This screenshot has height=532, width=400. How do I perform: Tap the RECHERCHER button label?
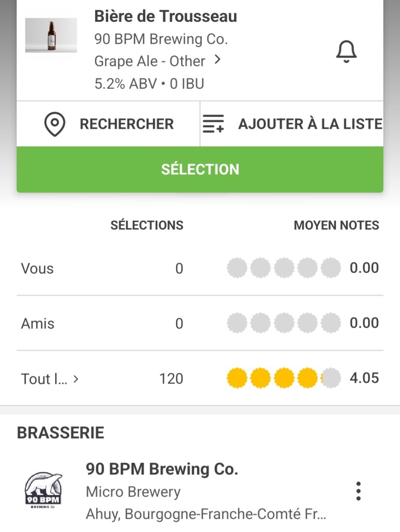click(126, 124)
